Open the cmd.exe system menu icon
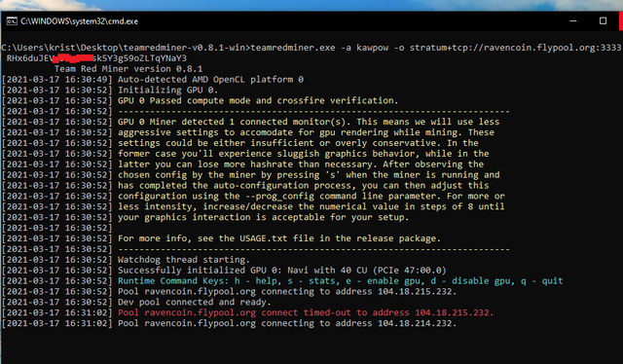623x364 pixels. coord(11,21)
